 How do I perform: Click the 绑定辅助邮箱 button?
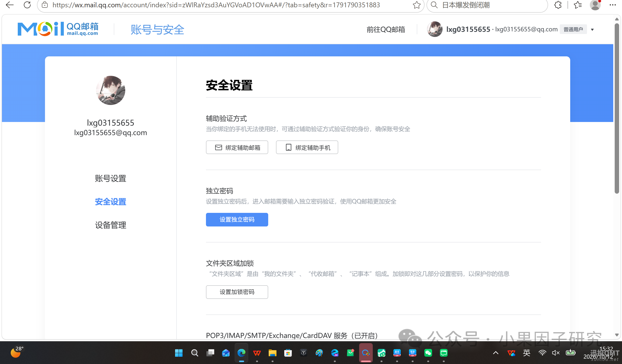pyautogui.click(x=237, y=147)
